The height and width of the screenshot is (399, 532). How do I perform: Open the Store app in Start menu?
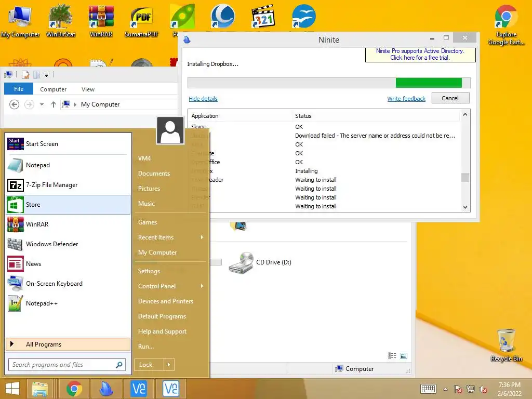point(68,205)
